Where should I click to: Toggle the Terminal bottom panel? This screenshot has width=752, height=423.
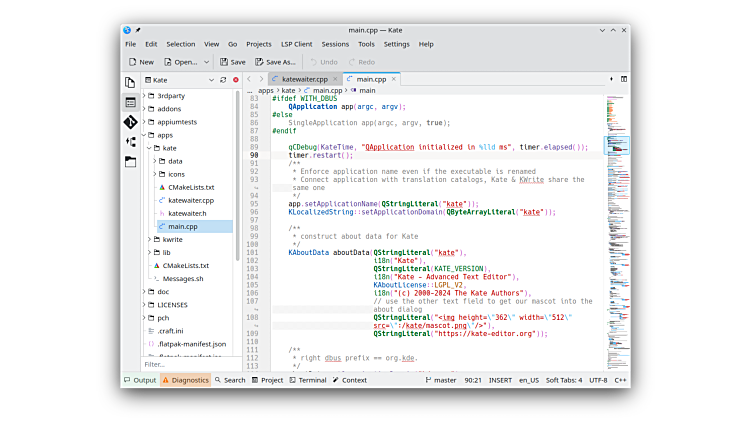307,380
